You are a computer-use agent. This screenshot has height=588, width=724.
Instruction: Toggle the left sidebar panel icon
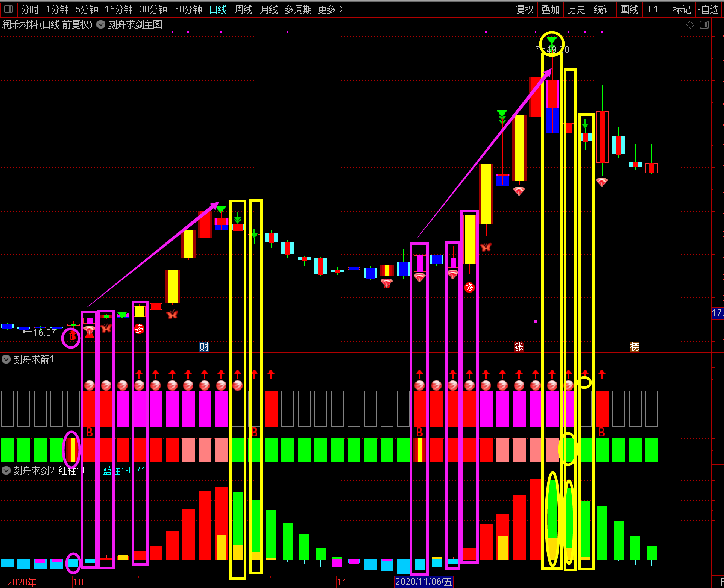click(8, 9)
